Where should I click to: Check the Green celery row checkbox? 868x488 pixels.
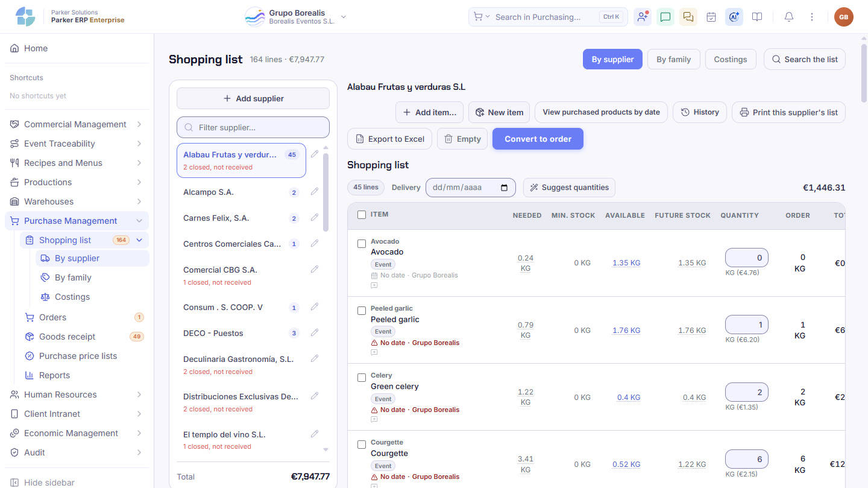pos(362,378)
